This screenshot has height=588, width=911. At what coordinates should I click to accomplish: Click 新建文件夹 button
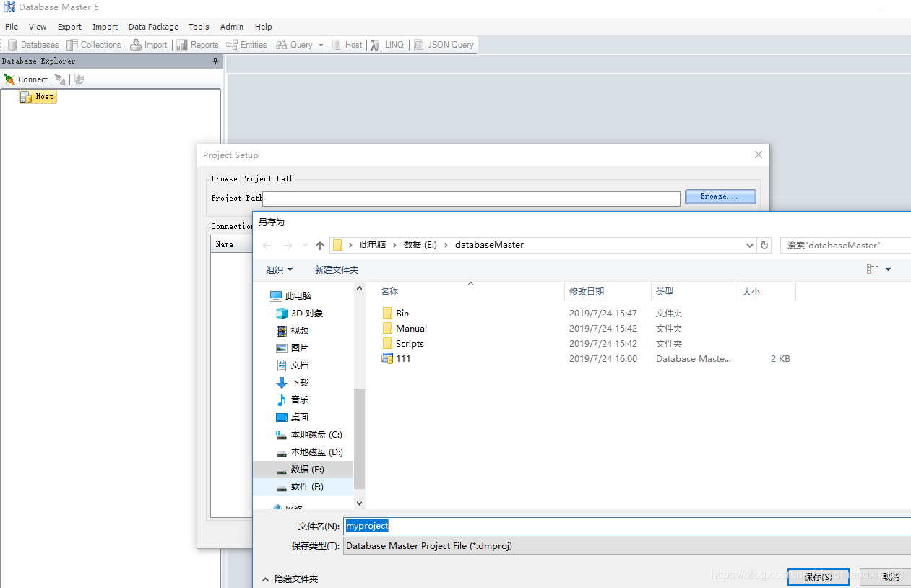click(x=337, y=269)
